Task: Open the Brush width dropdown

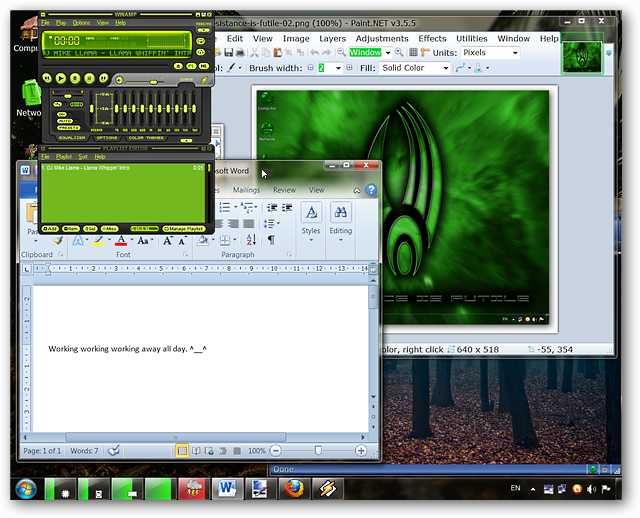Action: click(x=338, y=68)
